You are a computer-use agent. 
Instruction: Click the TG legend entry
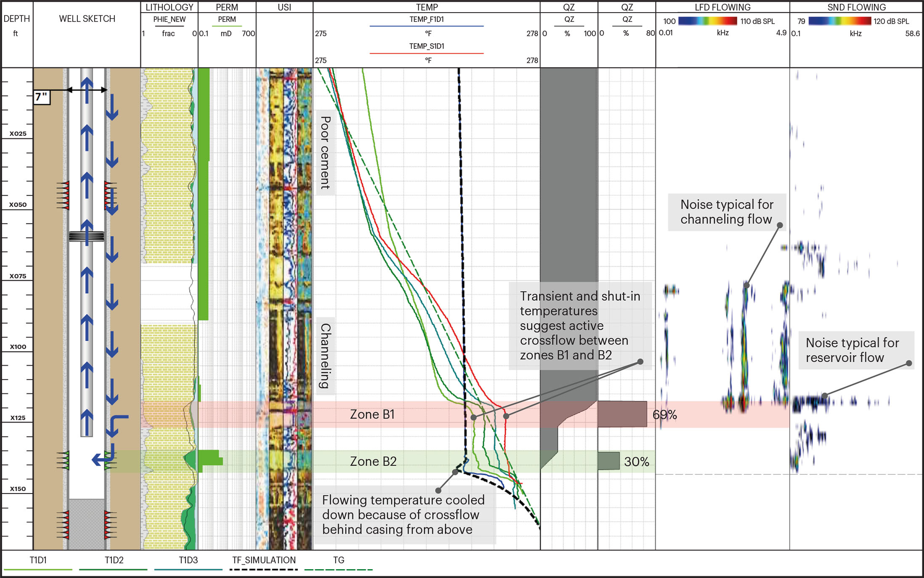click(338, 560)
